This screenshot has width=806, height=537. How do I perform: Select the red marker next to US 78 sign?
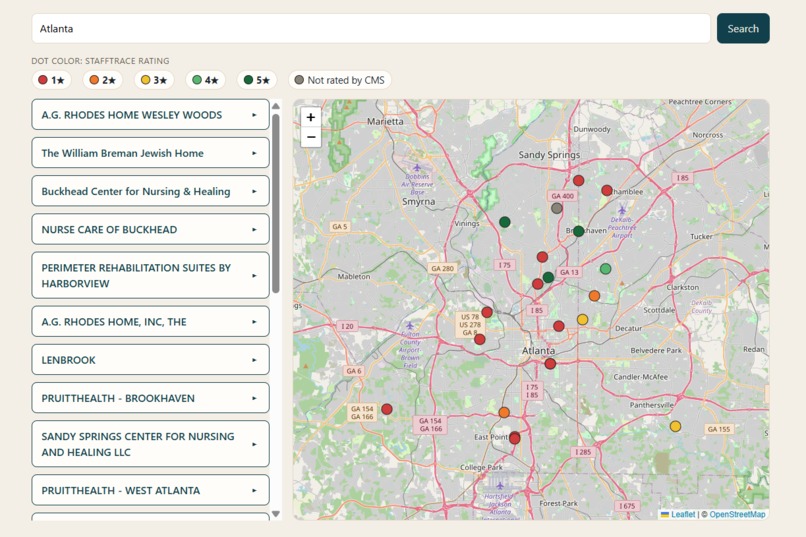(x=487, y=312)
